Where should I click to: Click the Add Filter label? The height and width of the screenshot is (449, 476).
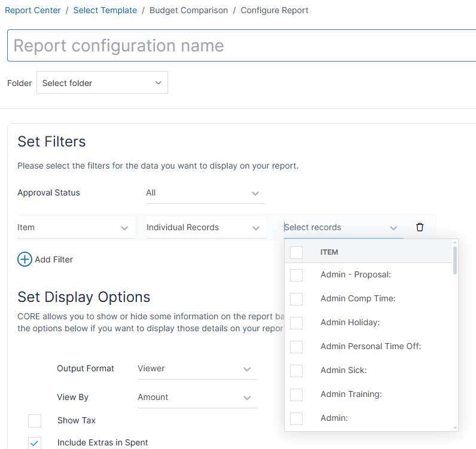pos(54,259)
